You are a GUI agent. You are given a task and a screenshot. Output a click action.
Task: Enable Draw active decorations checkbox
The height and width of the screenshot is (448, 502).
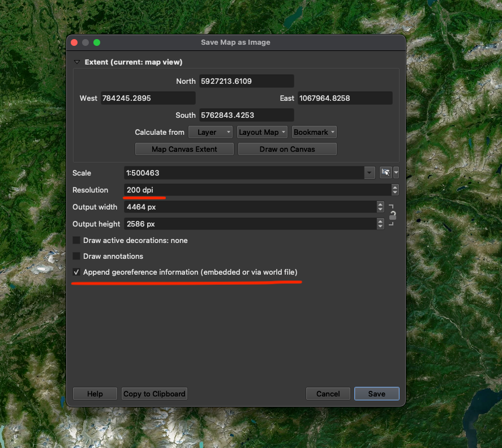click(76, 240)
